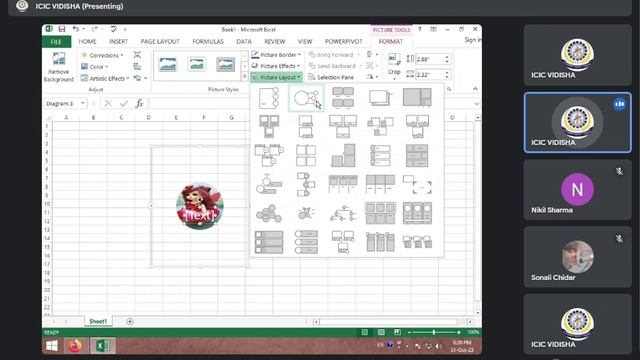Switch to the FORMULAS tab
The height and width of the screenshot is (360, 640).
coord(208,42)
